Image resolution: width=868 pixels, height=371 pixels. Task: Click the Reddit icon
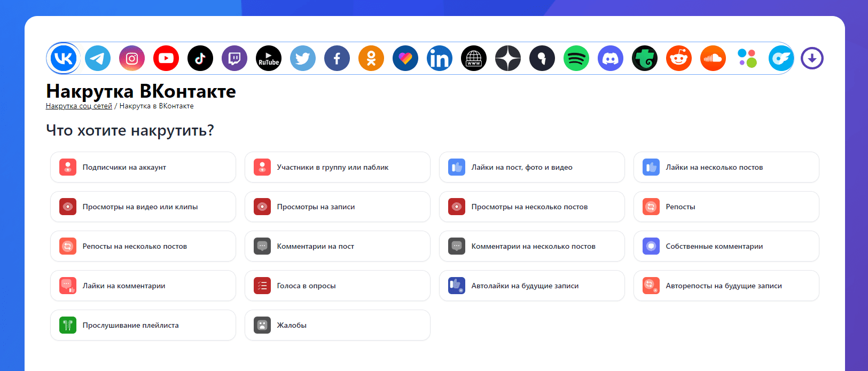[x=679, y=58]
